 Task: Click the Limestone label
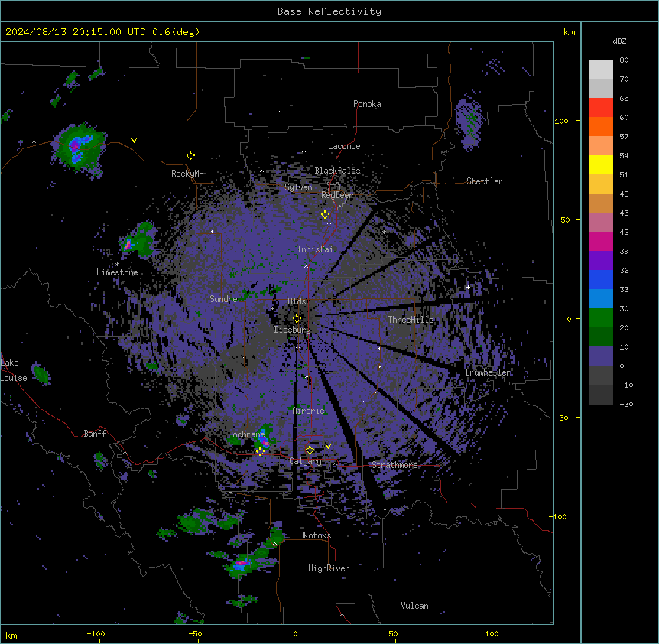pyautogui.click(x=117, y=272)
